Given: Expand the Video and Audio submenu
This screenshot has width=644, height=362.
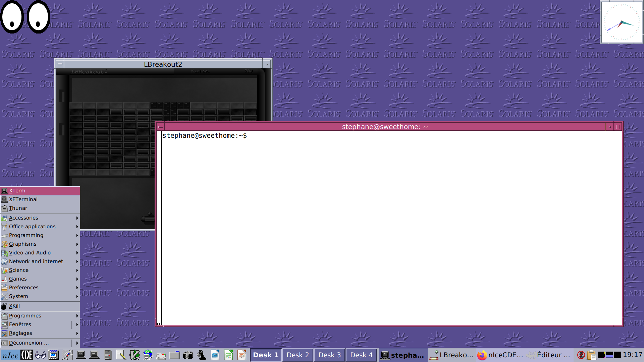Looking at the screenshot, I should pos(40,253).
